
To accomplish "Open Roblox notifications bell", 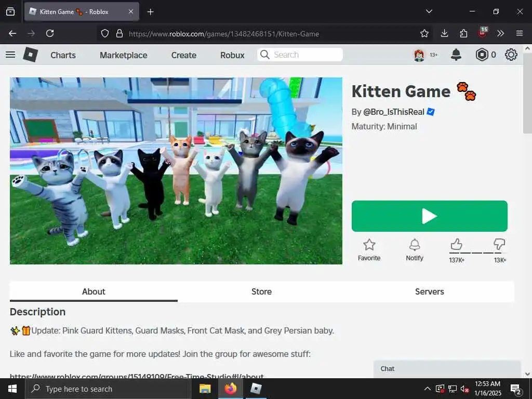I will 456,55.
